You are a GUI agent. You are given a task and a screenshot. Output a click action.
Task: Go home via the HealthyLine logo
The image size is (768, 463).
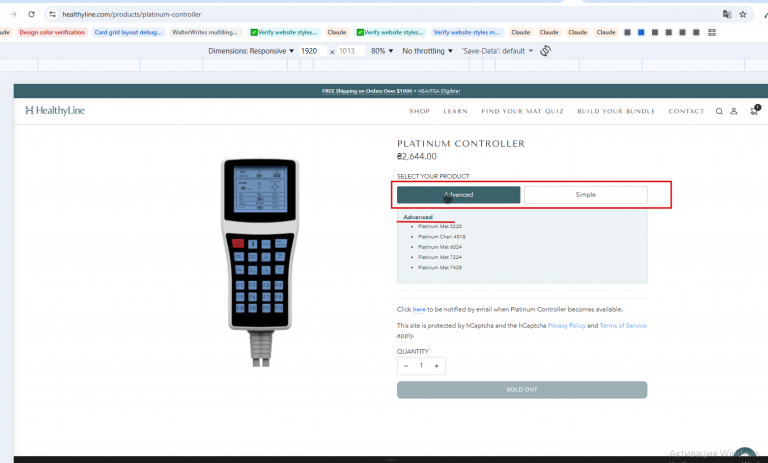pos(55,110)
